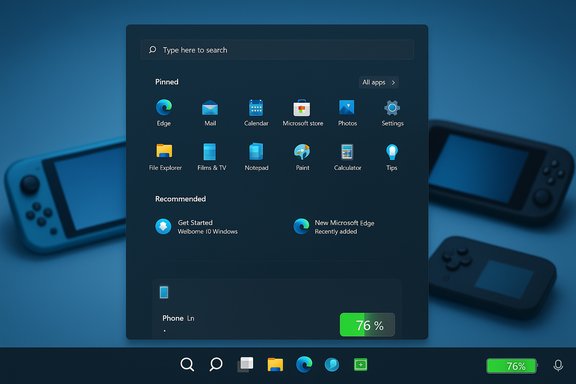
Task: Open the Photos app
Action: pyautogui.click(x=347, y=112)
